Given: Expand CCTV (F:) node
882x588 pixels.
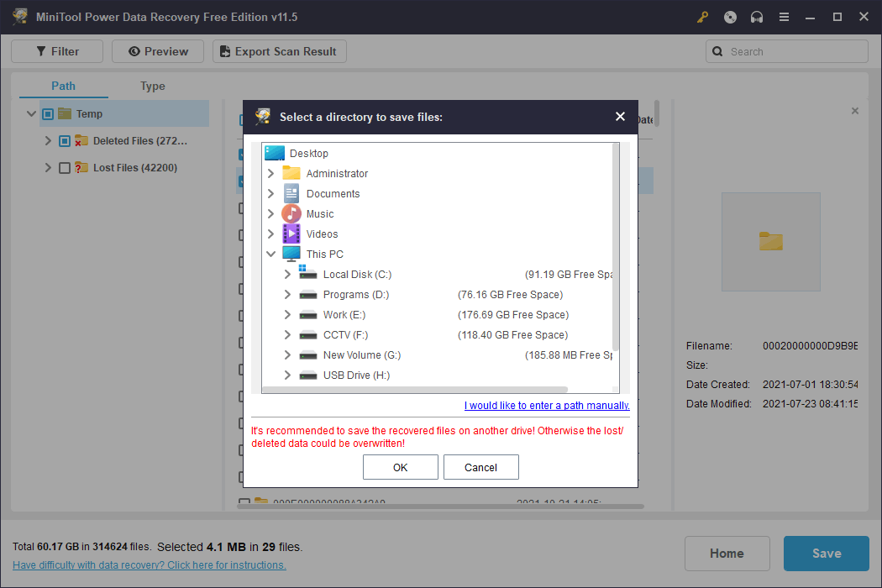Looking at the screenshot, I should coord(287,335).
